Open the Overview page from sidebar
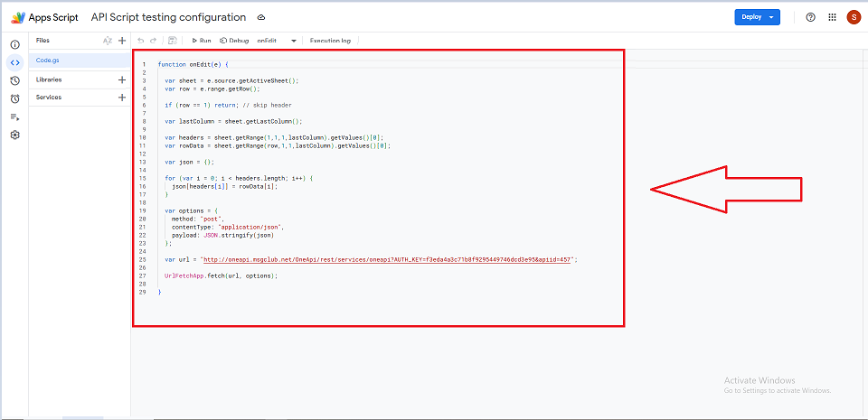This screenshot has width=868, height=420. [x=14, y=44]
